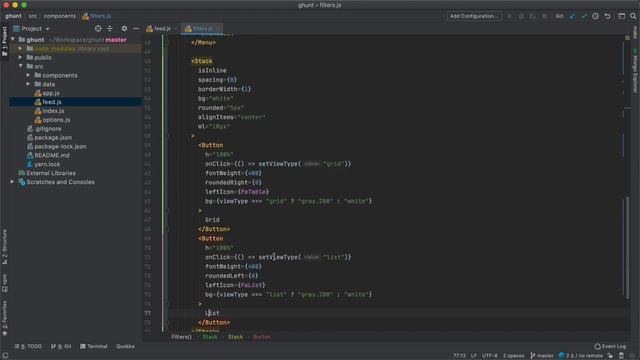Click the Git rollback arrow icon

(x=607, y=16)
